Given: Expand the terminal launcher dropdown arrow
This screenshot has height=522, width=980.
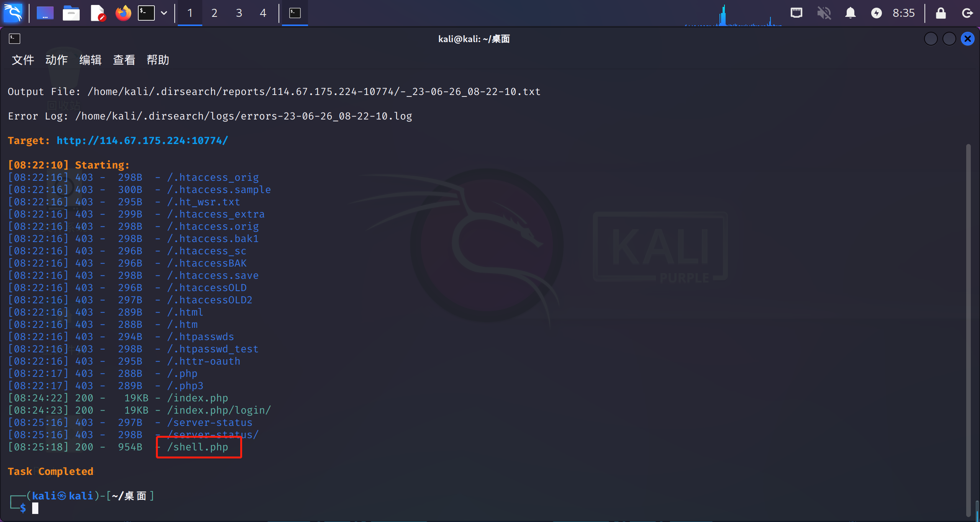Looking at the screenshot, I should [x=164, y=13].
